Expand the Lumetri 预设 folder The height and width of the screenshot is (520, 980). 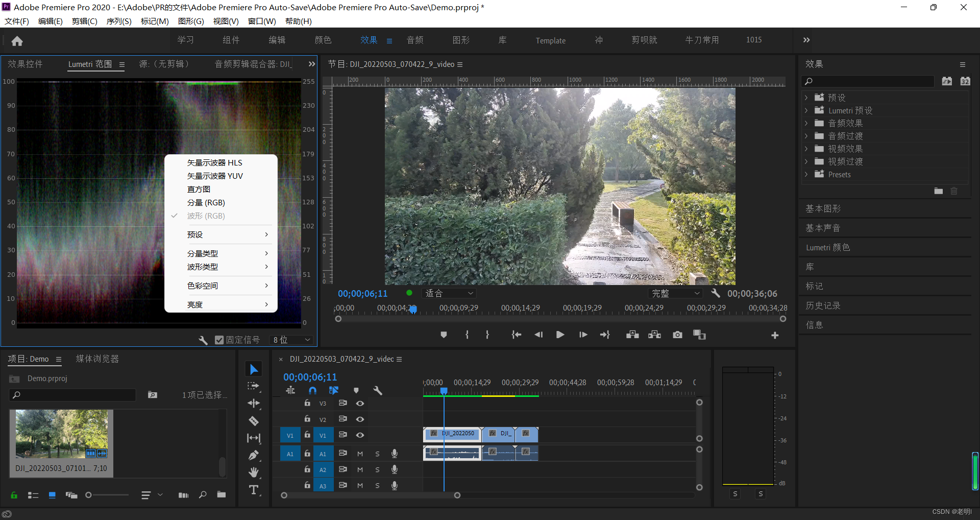point(806,110)
